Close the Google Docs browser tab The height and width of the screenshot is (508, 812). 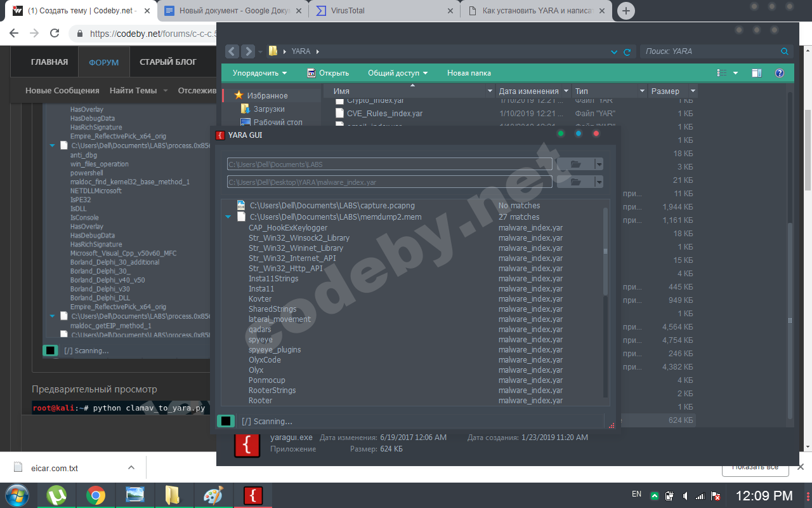298,11
